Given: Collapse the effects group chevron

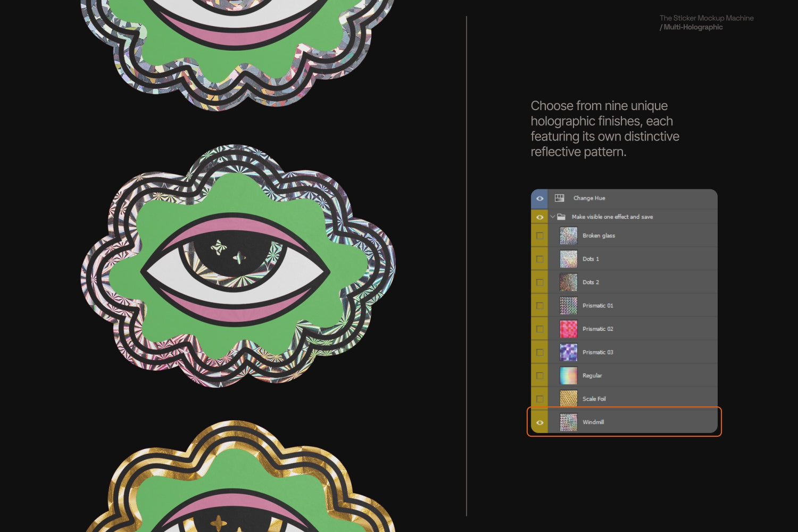Looking at the screenshot, I should [553, 217].
